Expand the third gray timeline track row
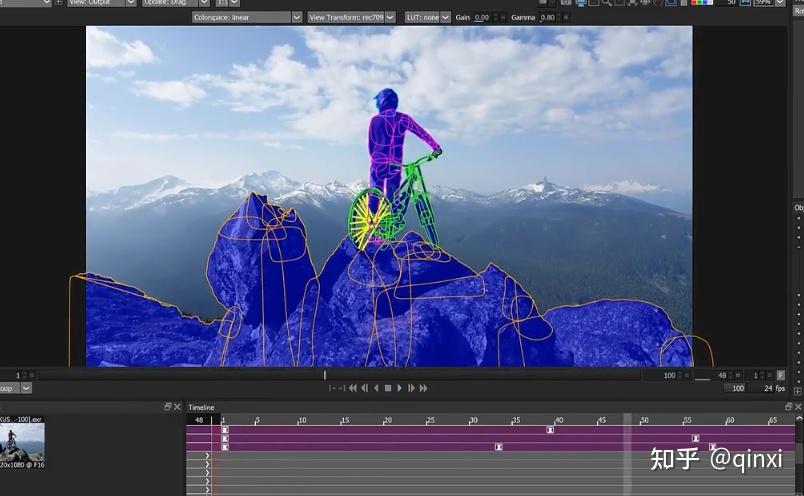The height and width of the screenshot is (496, 804). point(208,473)
